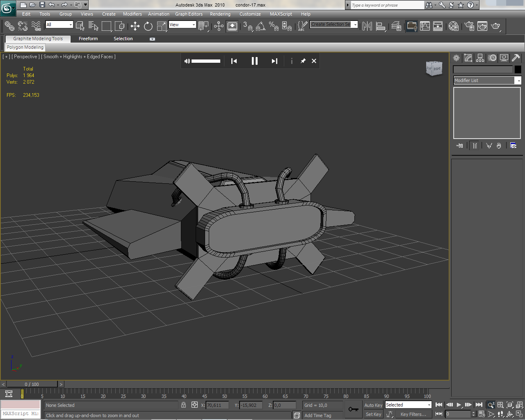Screen dimensions: 525x420
Task: Toggle the Window/Crossing selection mode
Action: (x=119, y=26)
